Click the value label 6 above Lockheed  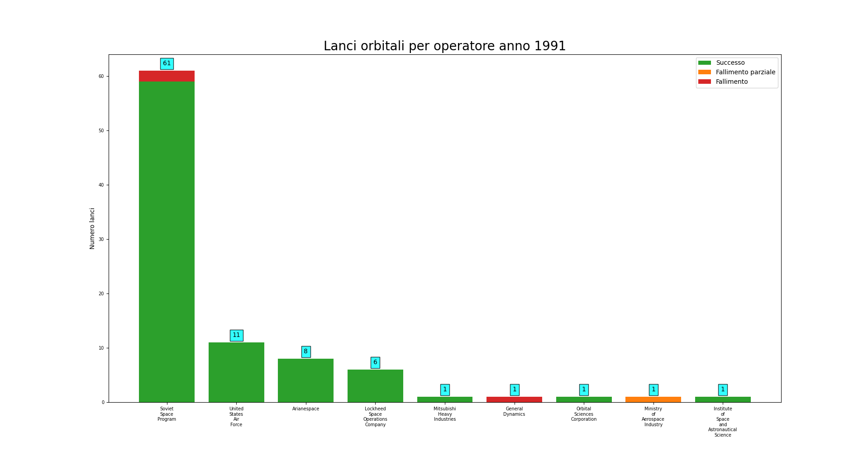[x=375, y=363]
